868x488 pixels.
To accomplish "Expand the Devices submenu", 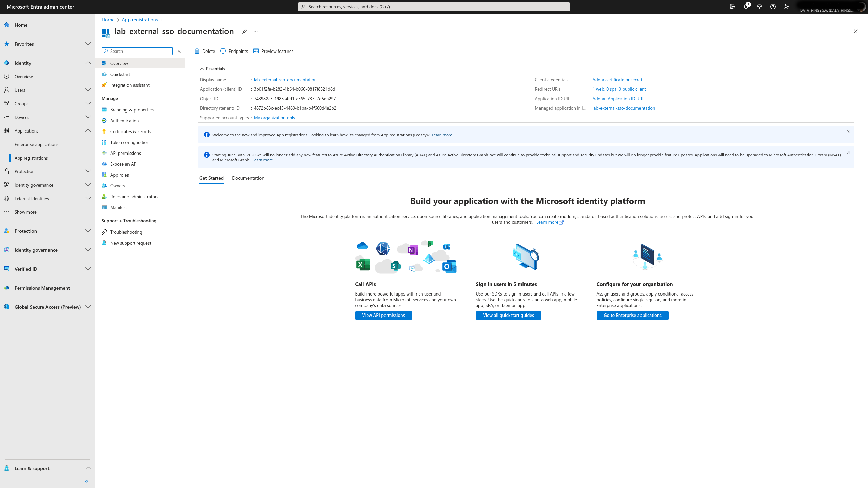I will pos(88,117).
